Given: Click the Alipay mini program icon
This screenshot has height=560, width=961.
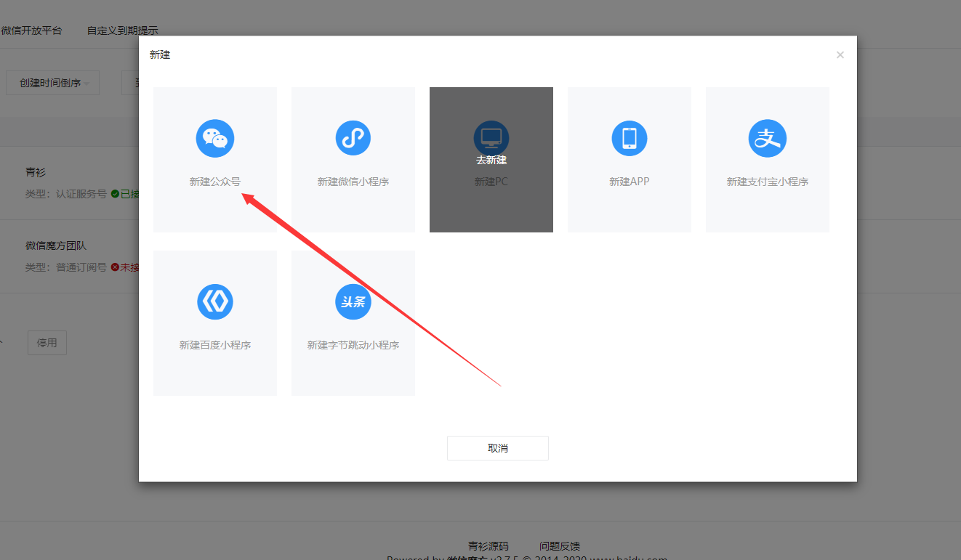Looking at the screenshot, I should click(768, 138).
